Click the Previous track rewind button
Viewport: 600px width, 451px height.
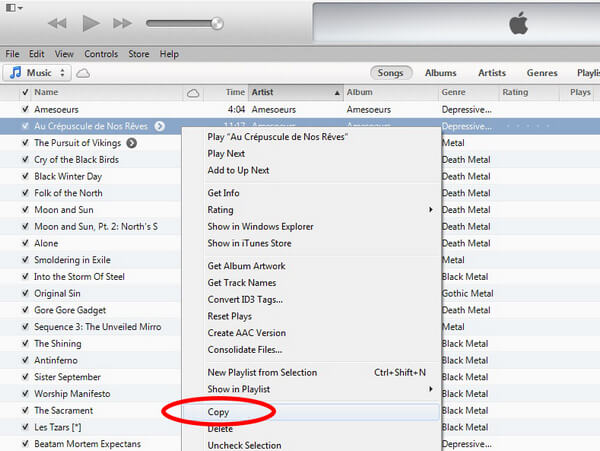click(x=57, y=23)
